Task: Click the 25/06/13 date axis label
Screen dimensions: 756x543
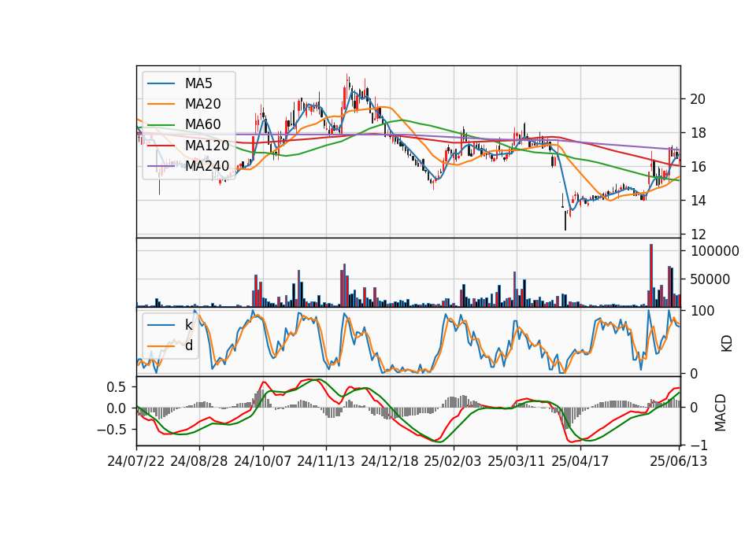Action: click(x=678, y=461)
